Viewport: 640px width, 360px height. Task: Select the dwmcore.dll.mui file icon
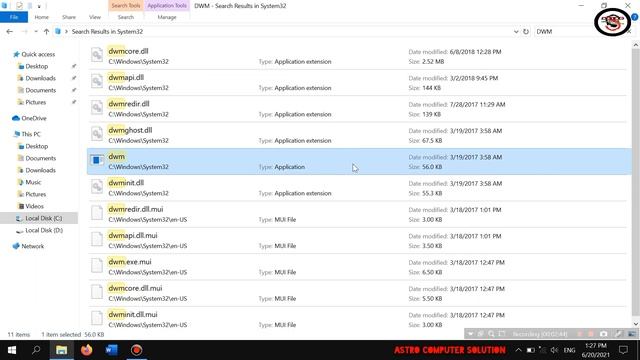pos(97,292)
